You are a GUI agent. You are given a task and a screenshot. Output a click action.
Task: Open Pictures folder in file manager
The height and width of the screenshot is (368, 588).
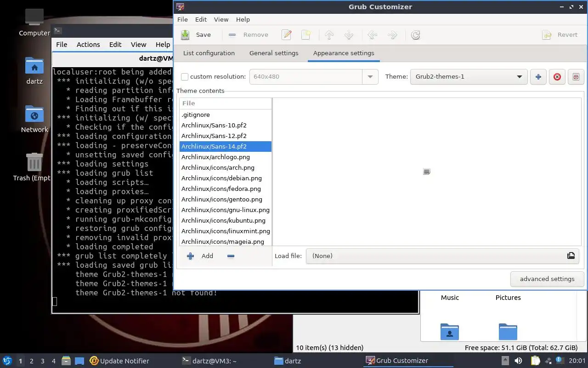(508, 297)
